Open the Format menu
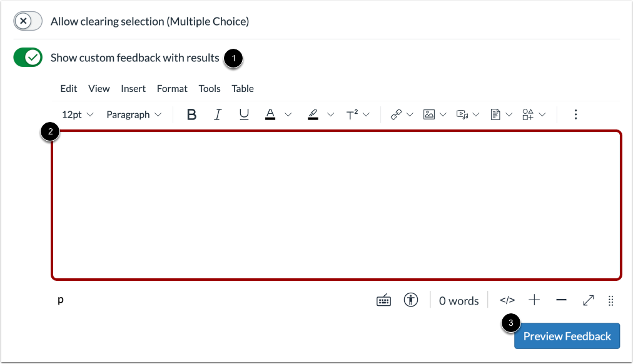The width and height of the screenshot is (633, 364). click(x=172, y=88)
